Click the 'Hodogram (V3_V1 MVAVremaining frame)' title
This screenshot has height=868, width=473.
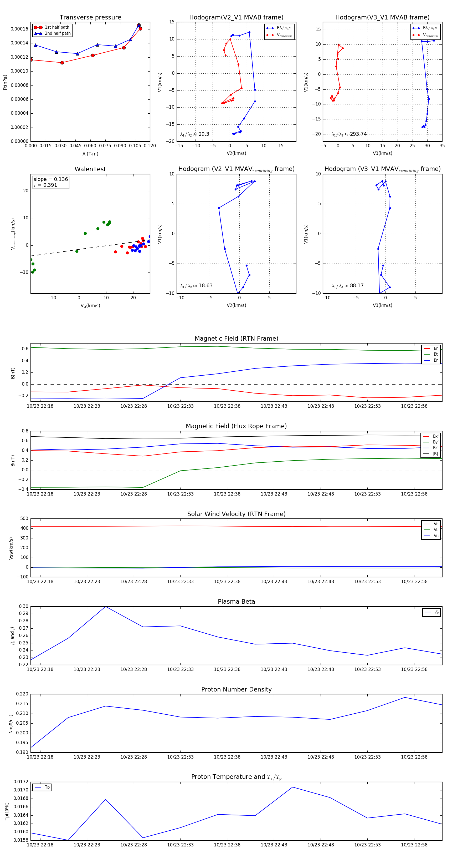click(382, 169)
